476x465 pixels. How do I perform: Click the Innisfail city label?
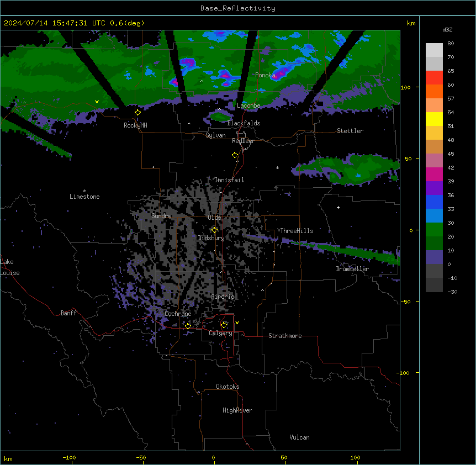click(229, 180)
